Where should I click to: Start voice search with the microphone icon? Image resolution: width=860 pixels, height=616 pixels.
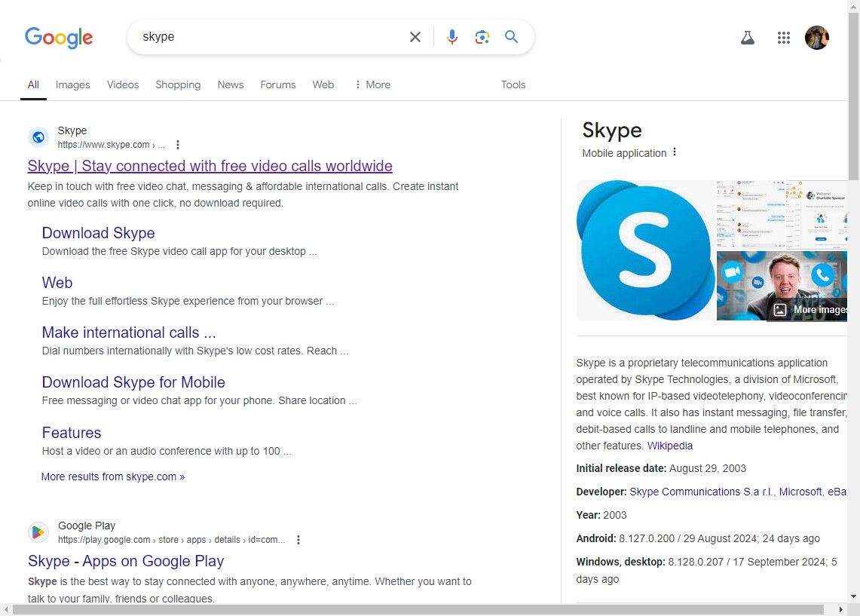coord(452,37)
